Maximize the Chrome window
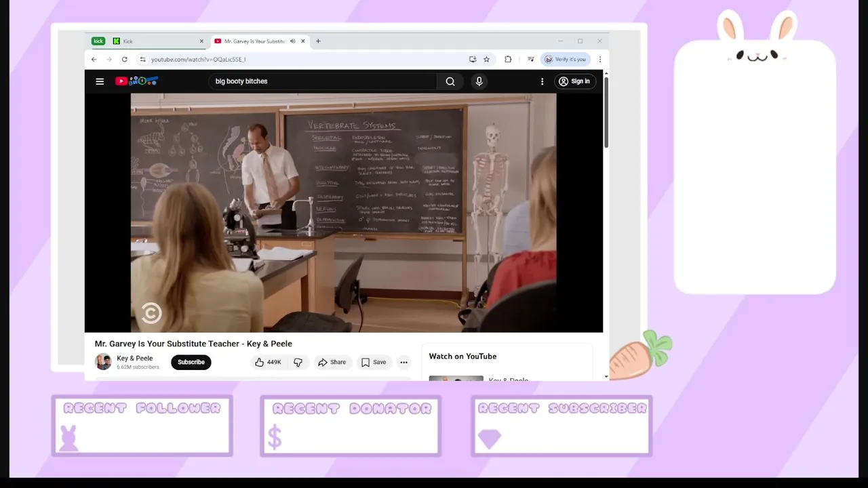868x488 pixels. 580,41
